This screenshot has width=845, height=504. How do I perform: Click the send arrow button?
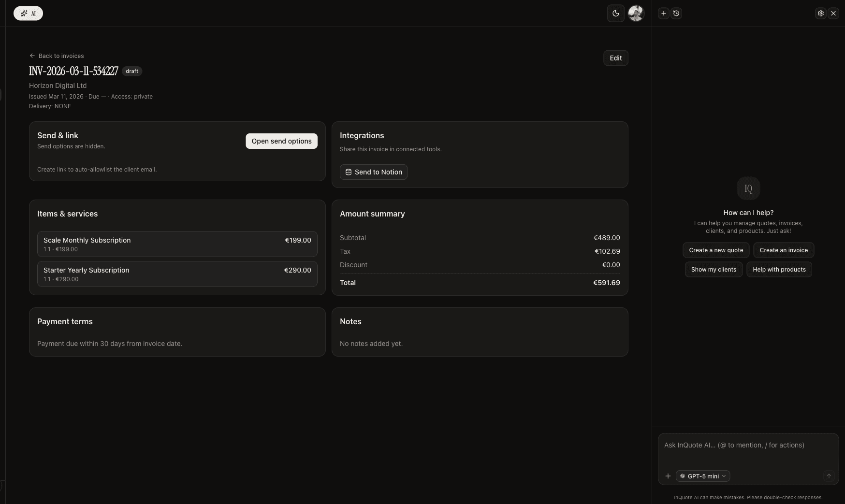tap(829, 476)
